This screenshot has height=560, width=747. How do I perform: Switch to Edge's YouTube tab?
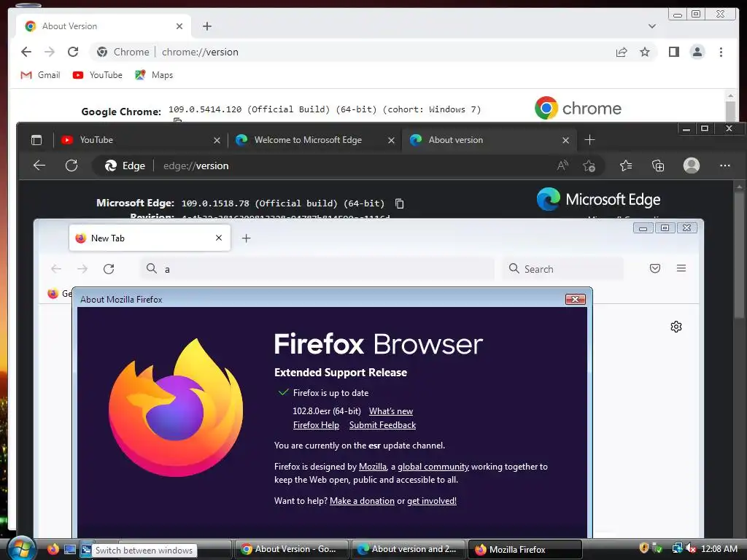click(139, 140)
